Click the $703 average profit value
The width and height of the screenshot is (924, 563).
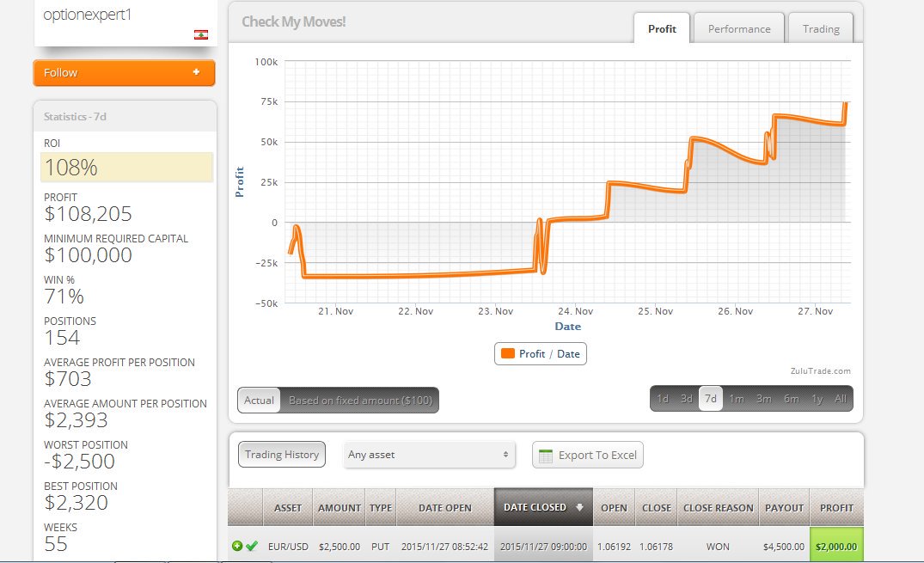click(x=68, y=378)
